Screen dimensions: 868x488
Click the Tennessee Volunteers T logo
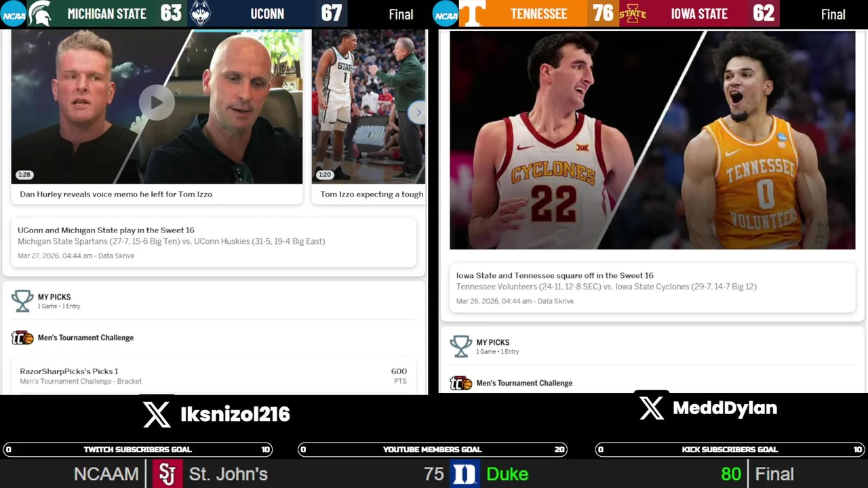(x=473, y=14)
